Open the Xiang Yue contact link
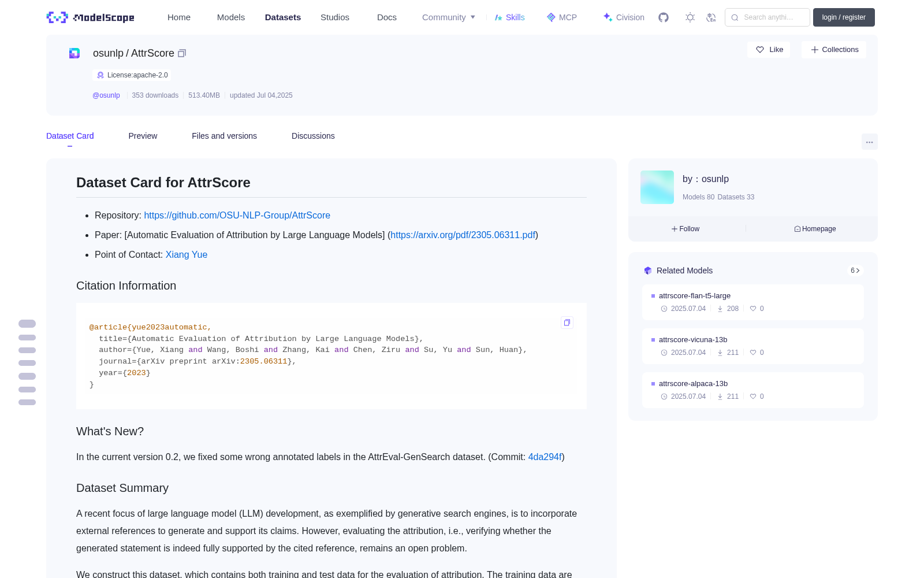 click(187, 254)
